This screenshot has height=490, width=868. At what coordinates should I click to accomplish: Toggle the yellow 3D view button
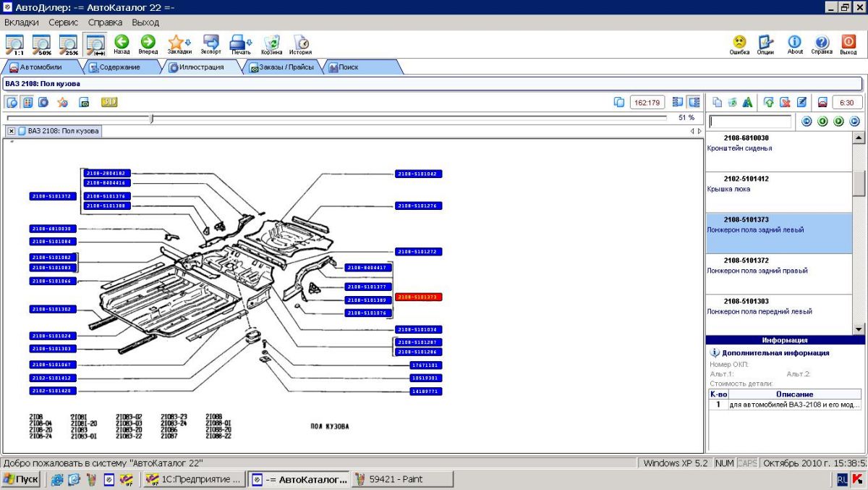(x=109, y=102)
